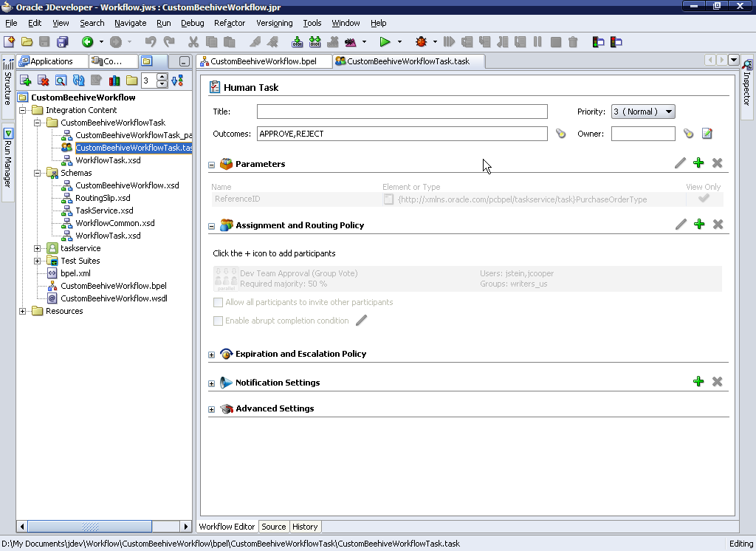Select bpel.xml in the project tree
The image size is (756, 551).
pos(75,273)
